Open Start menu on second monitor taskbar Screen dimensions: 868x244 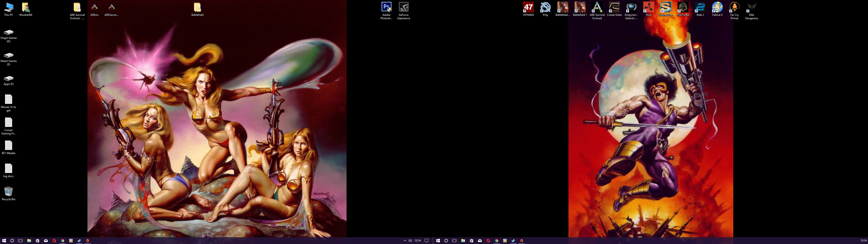click(438, 241)
